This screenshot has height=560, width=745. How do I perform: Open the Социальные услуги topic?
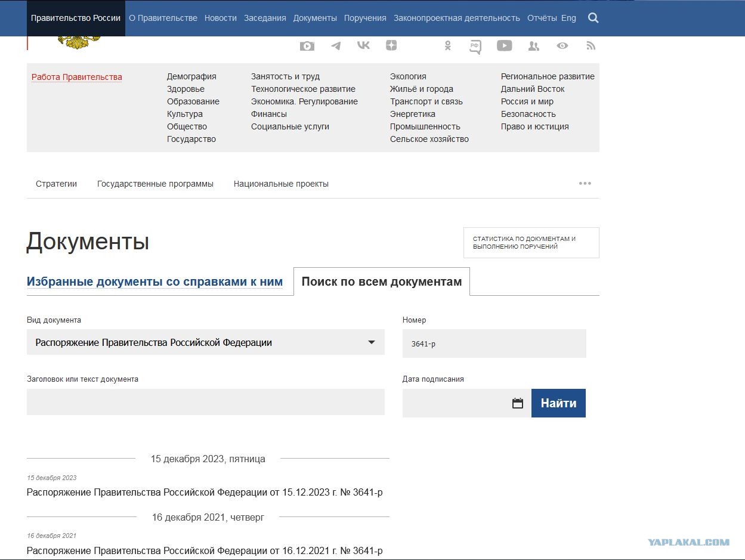[290, 126]
